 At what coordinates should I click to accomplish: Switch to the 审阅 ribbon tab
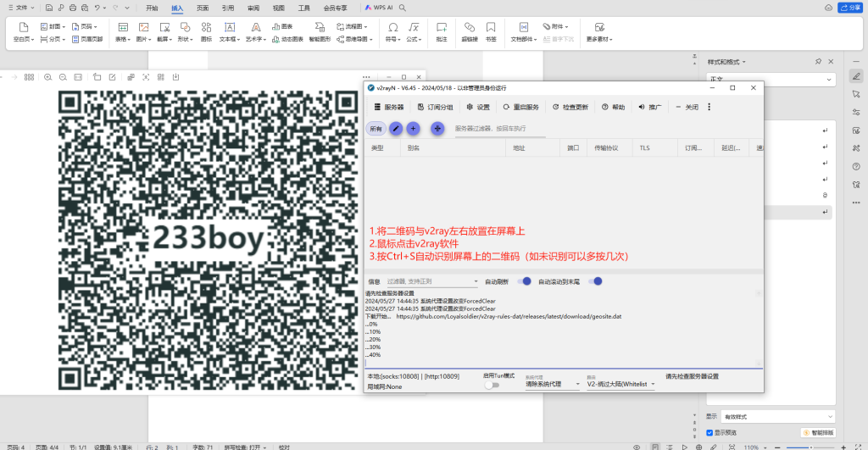(x=253, y=8)
